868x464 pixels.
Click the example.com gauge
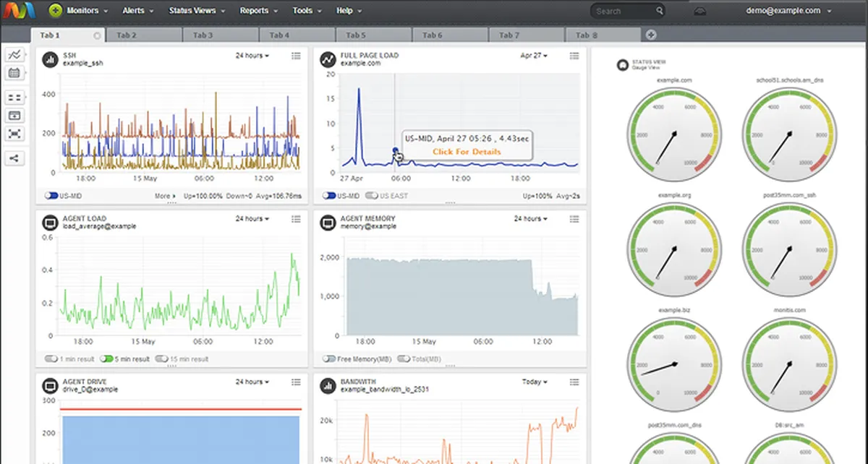click(674, 135)
